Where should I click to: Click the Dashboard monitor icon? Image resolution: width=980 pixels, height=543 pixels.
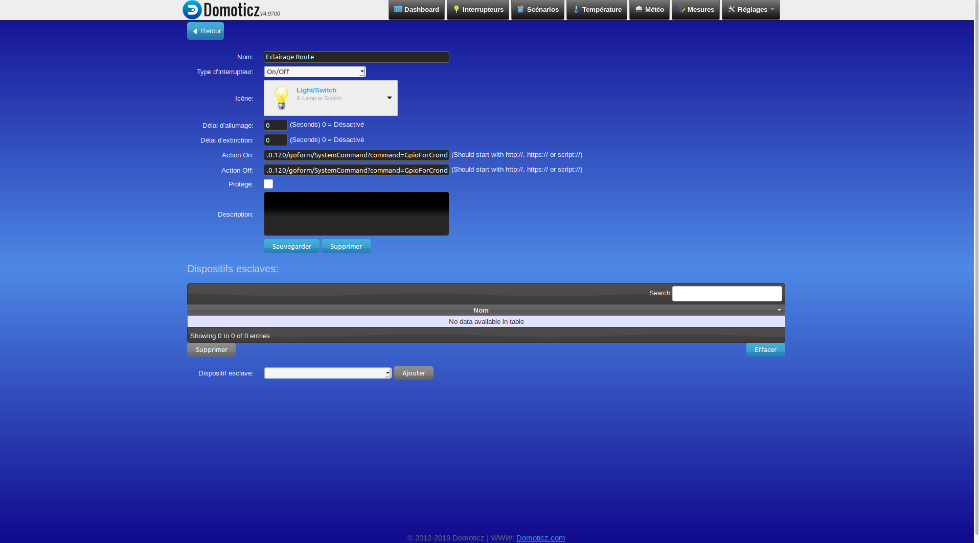(398, 9)
